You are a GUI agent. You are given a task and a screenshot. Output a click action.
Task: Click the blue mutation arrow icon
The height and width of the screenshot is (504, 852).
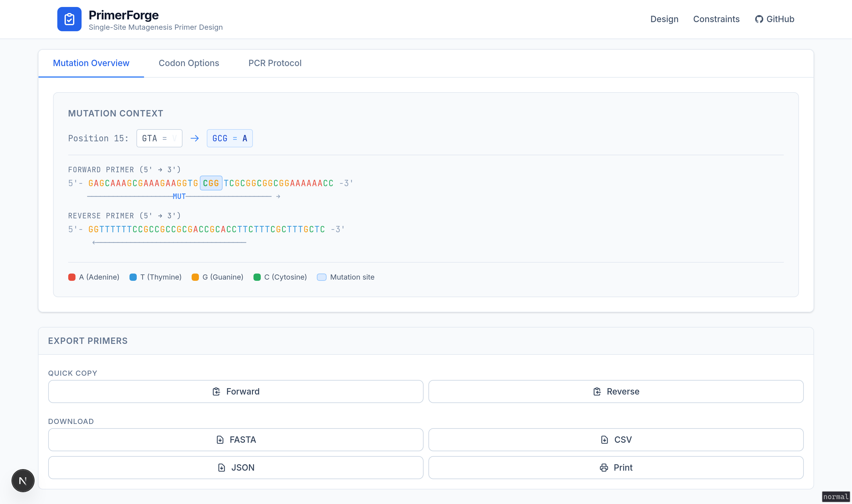195,138
